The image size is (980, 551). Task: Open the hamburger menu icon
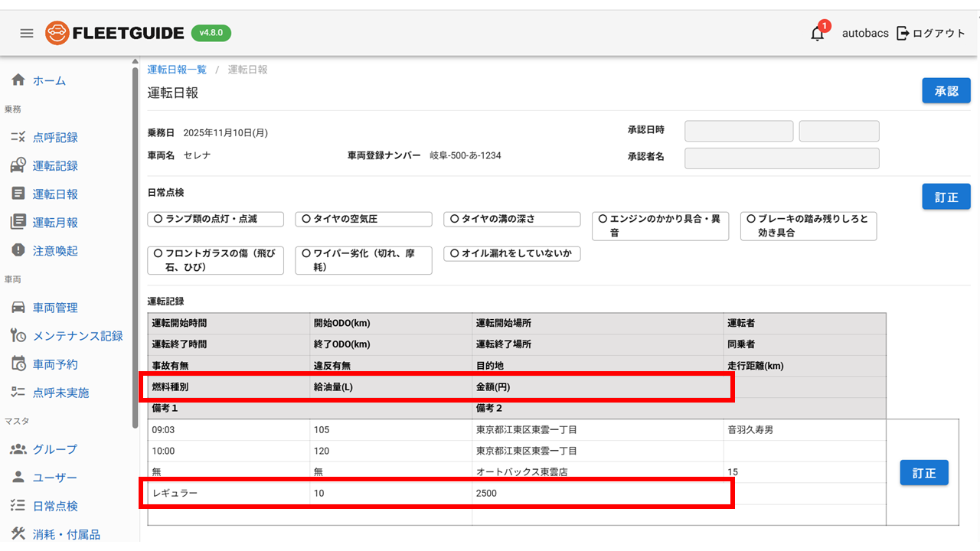coord(27,33)
